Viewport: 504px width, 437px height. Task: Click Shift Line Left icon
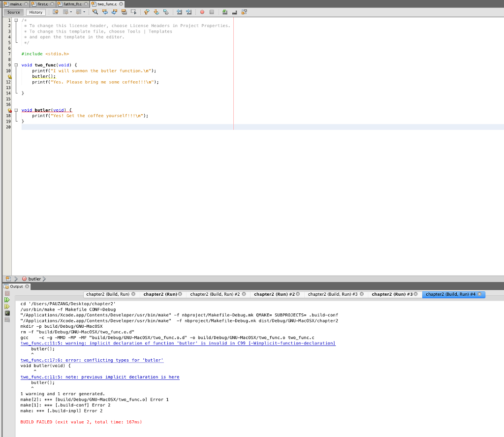179,12
